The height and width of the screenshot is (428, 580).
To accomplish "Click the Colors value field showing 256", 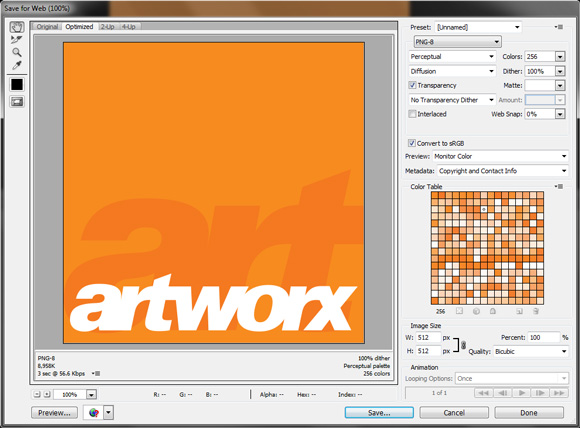I will point(540,57).
